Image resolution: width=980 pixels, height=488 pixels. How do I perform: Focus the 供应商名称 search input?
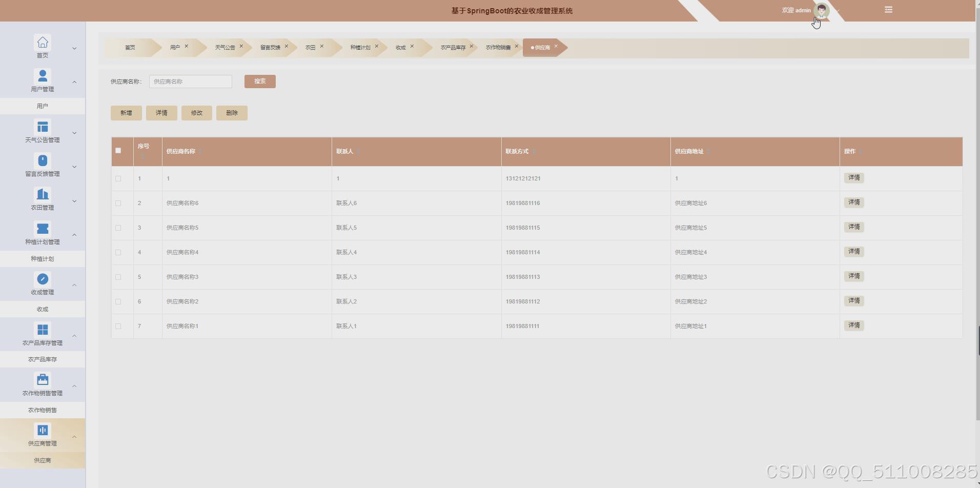pos(191,82)
